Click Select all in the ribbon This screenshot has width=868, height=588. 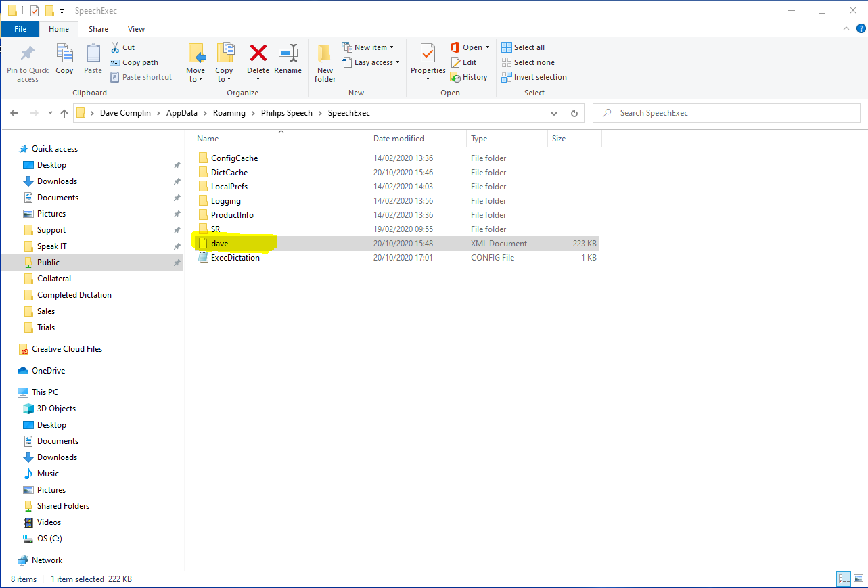pyautogui.click(x=523, y=47)
